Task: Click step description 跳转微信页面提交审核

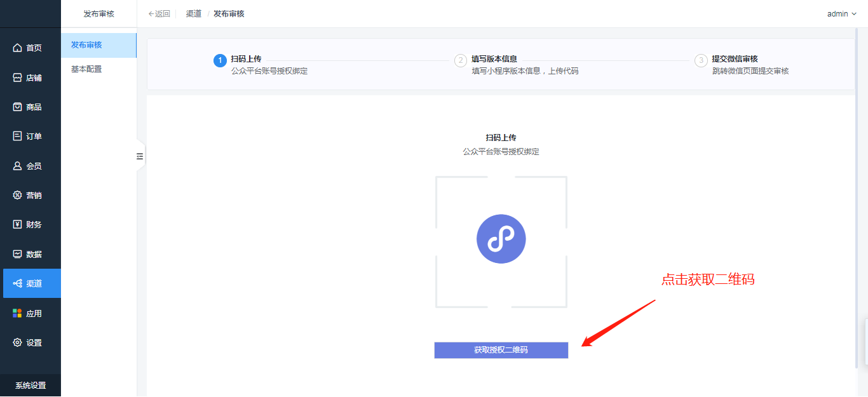Action: [750, 71]
